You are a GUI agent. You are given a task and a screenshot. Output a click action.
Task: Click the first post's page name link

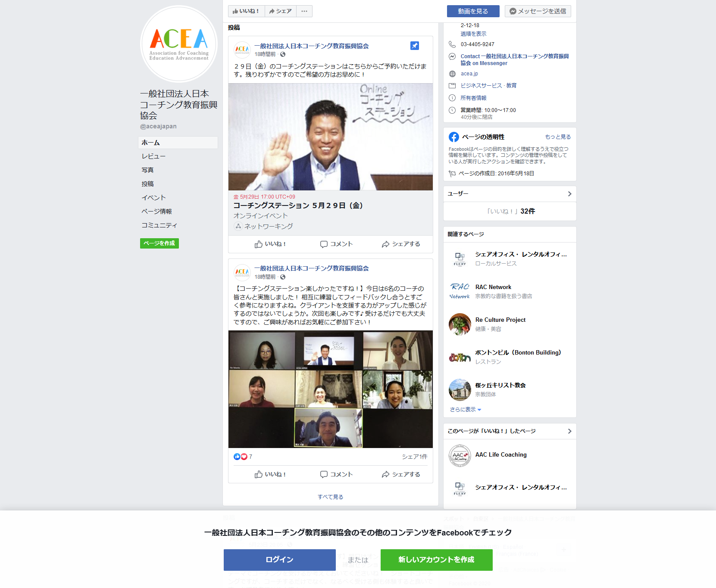(312, 46)
